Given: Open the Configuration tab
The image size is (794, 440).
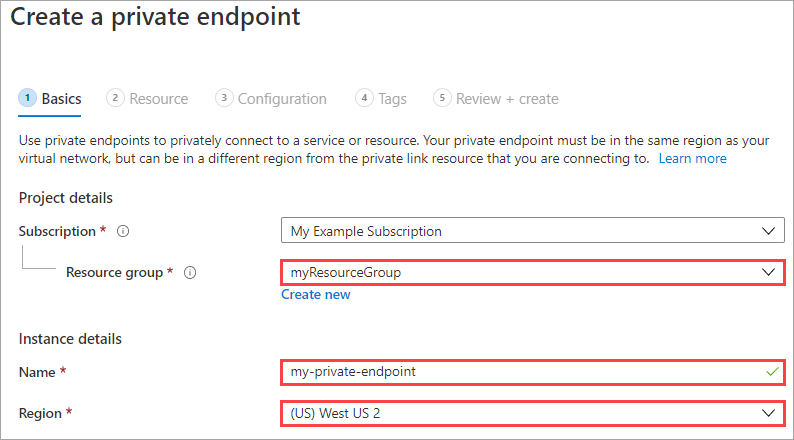Looking at the screenshot, I should click(282, 99).
